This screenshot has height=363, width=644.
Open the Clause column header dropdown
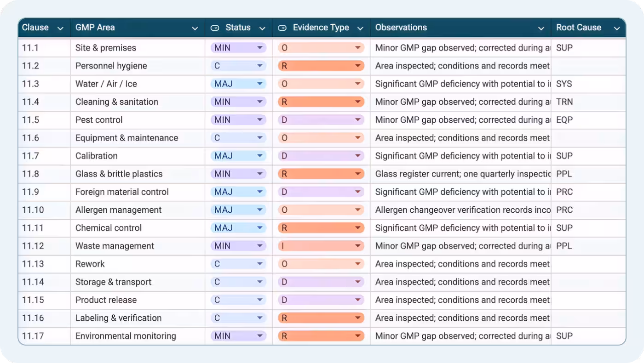(60, 28)
